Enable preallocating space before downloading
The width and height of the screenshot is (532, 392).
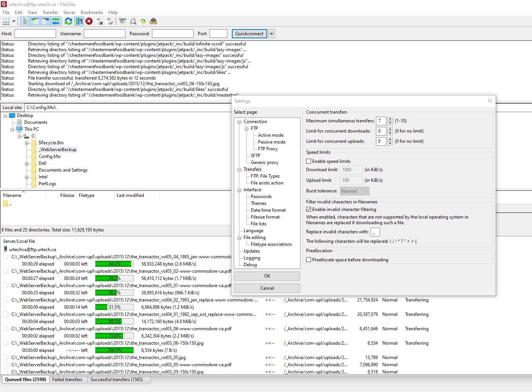pyautogui.click(x=309, y=259)
